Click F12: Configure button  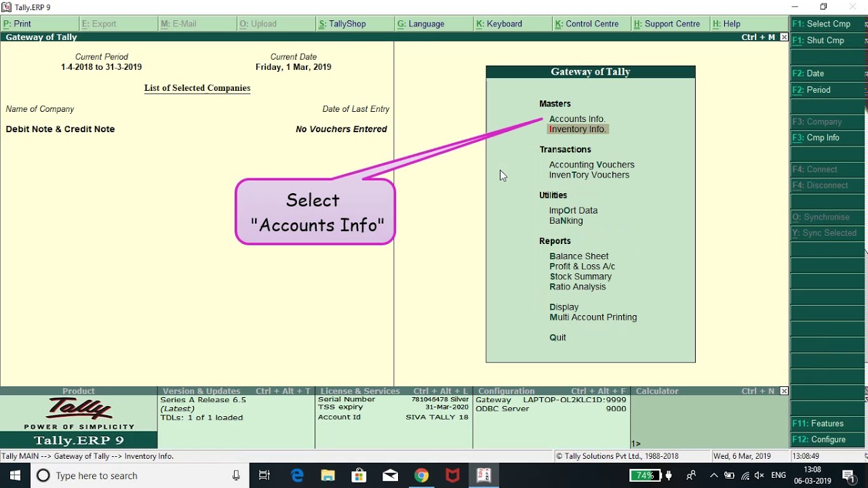(828, 440)
